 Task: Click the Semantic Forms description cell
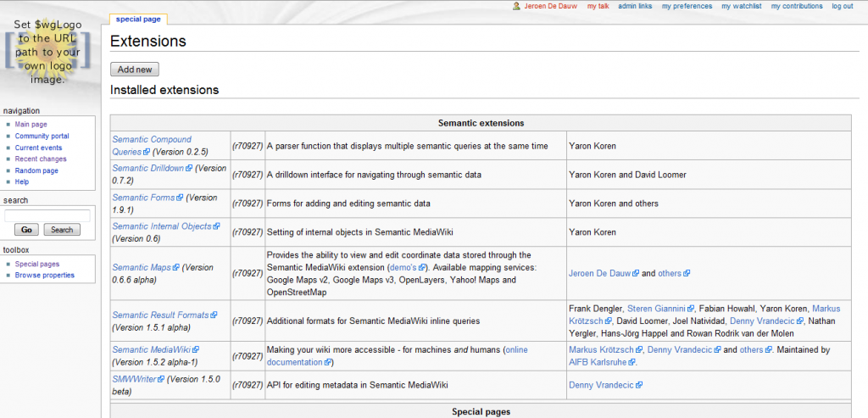coord(415,203)
